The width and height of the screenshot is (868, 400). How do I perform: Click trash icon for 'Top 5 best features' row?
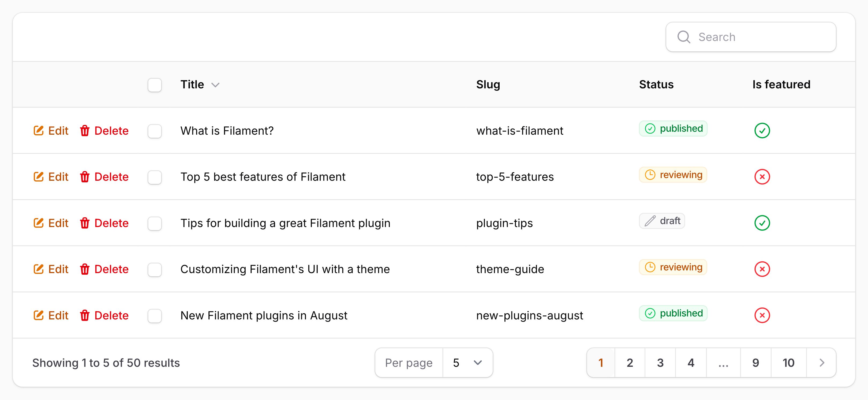pyautogui.click(x=85, y=177)
